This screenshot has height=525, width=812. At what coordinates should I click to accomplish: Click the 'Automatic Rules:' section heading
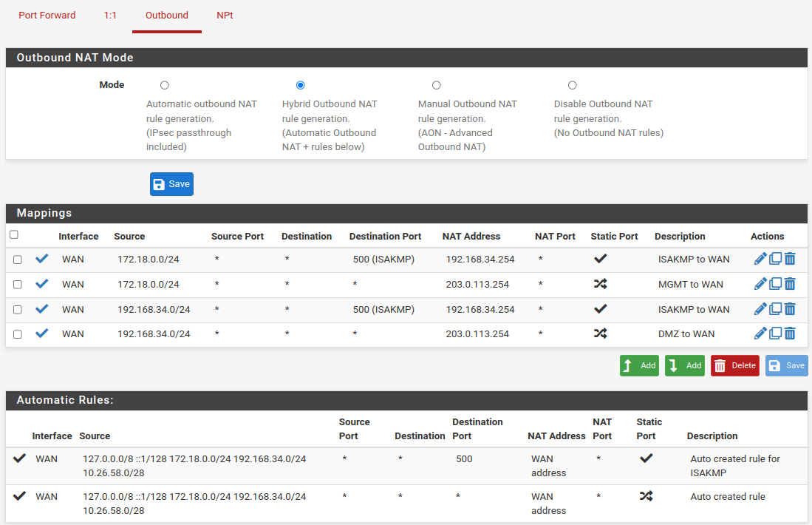(65, 400)
